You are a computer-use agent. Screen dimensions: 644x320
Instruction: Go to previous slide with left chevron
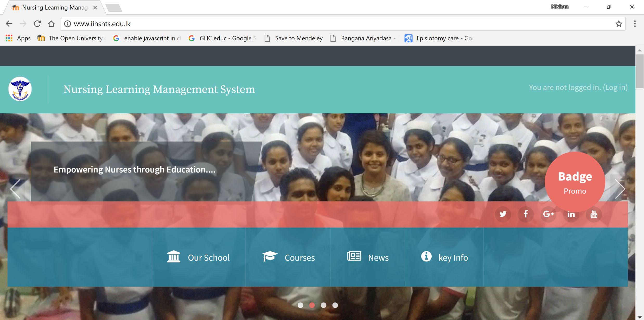[15, 189]
